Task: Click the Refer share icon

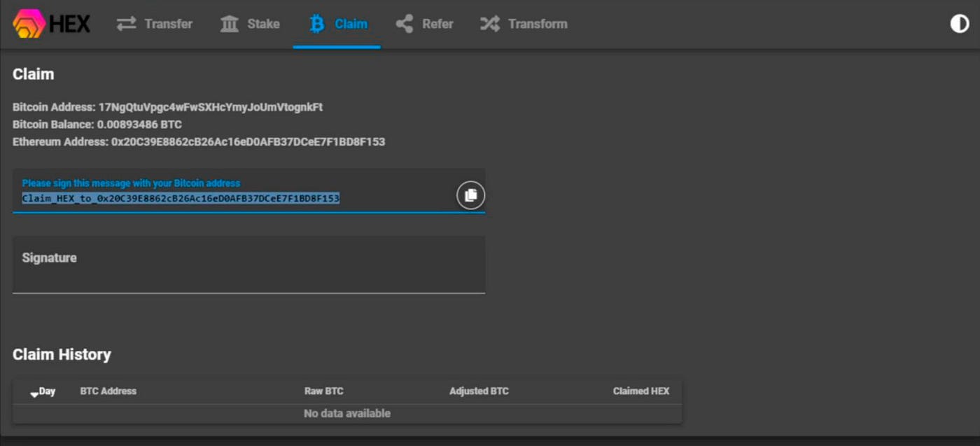Action: pyautogui.click(x=404, y=24)
